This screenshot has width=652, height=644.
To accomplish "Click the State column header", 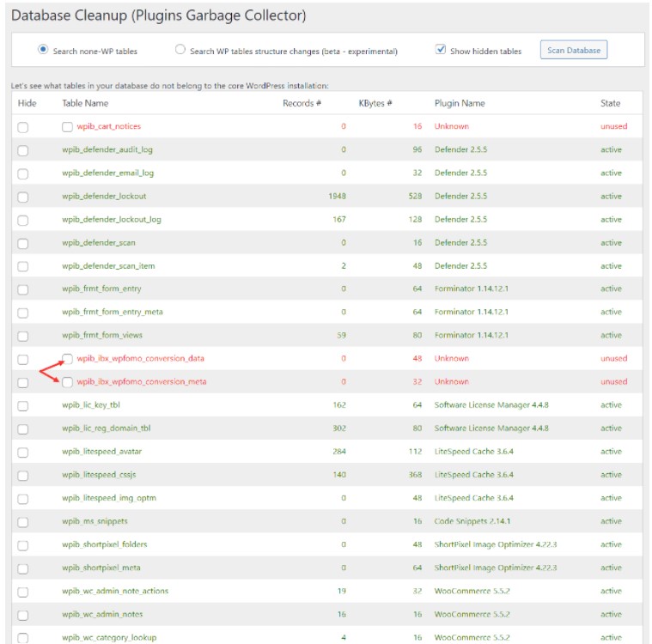I will click(x=610, y=103).
